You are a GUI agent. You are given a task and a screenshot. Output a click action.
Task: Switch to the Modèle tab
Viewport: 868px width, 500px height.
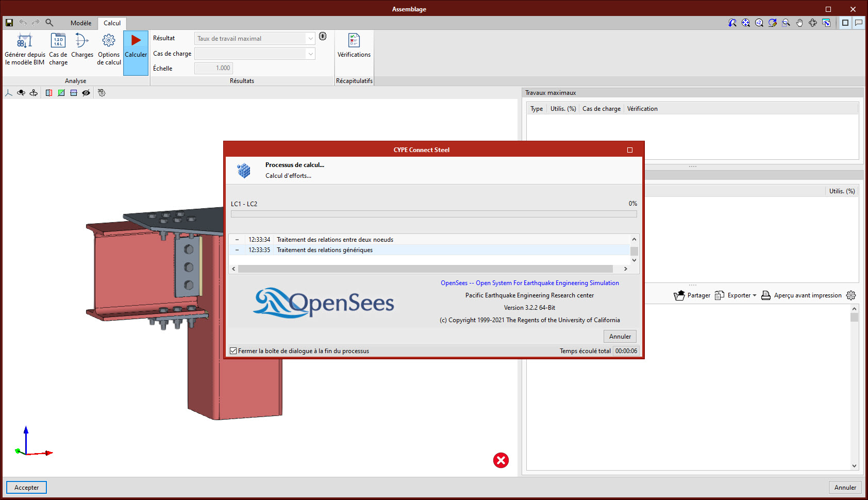(81, 23)
